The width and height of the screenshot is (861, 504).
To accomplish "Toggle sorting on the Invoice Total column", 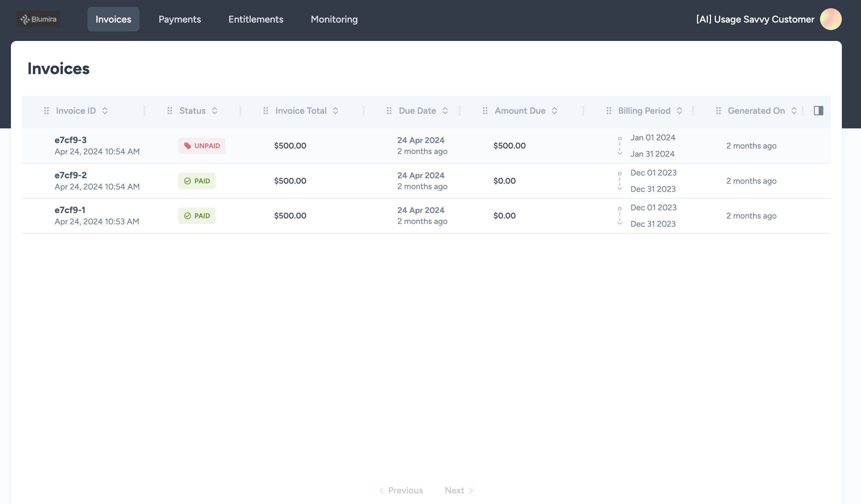I will pos(336,111).
